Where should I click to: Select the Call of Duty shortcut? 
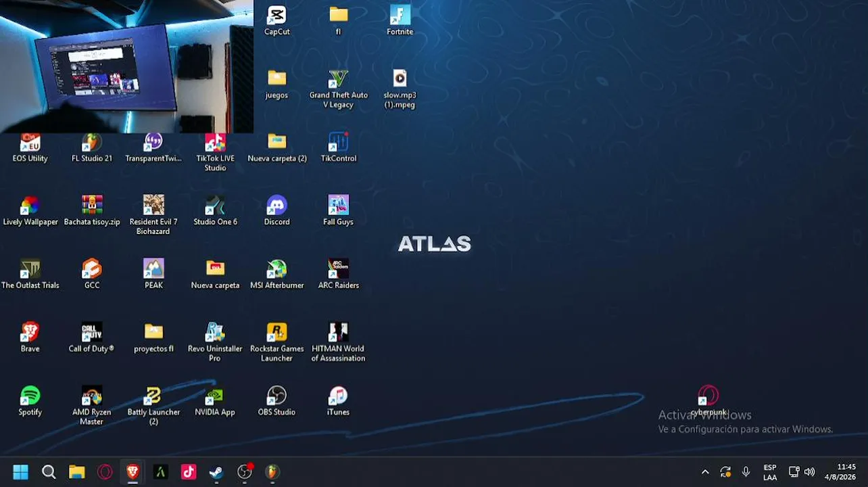click(x=92, y=338)
